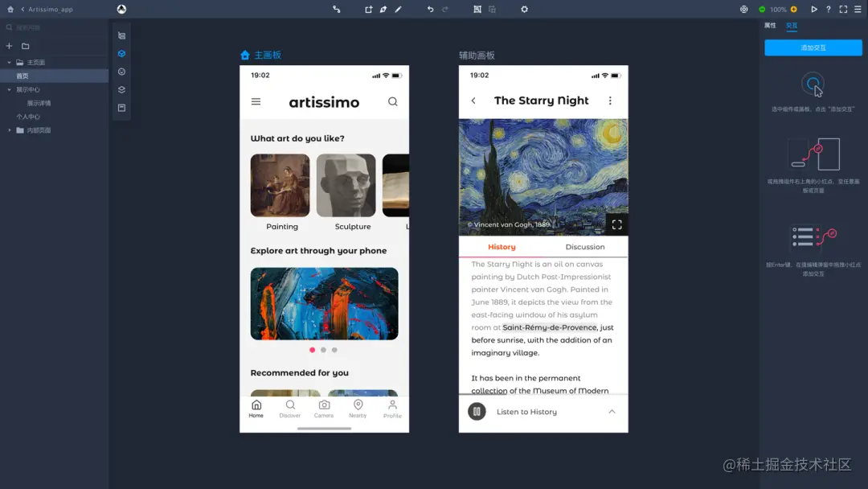Click the Redo arrow

point(445,9)
